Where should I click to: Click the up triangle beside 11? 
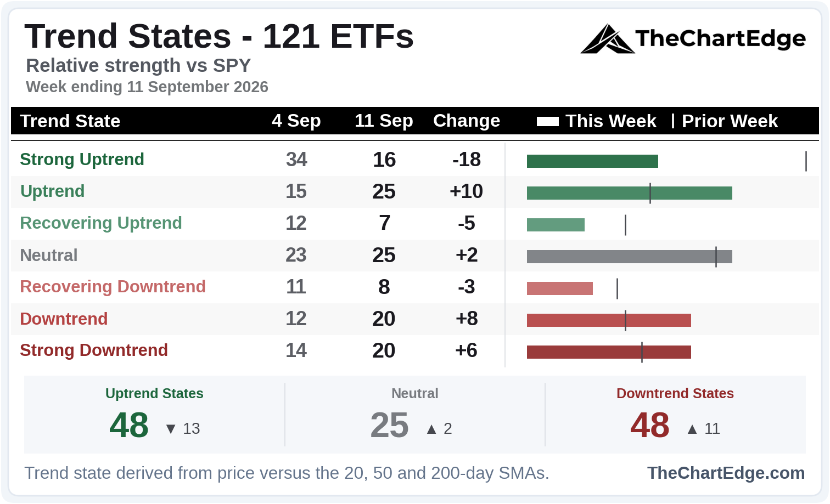[692, 429]
